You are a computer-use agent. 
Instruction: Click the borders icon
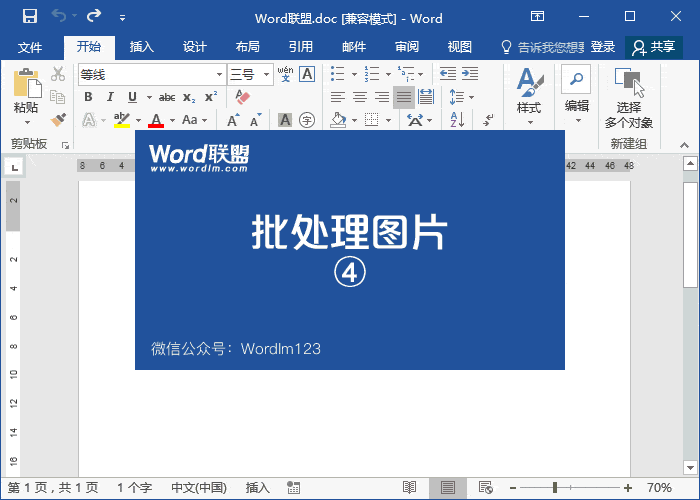tap(371, 120)
